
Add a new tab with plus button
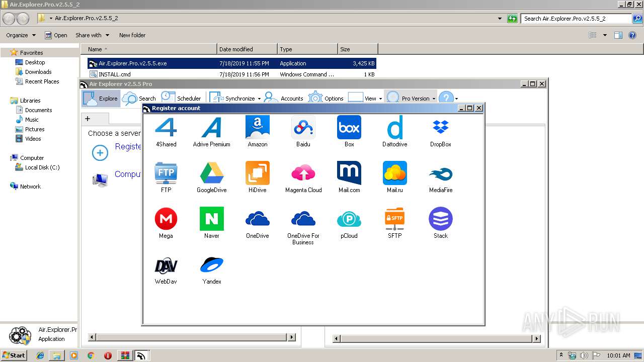coord(88,119)
